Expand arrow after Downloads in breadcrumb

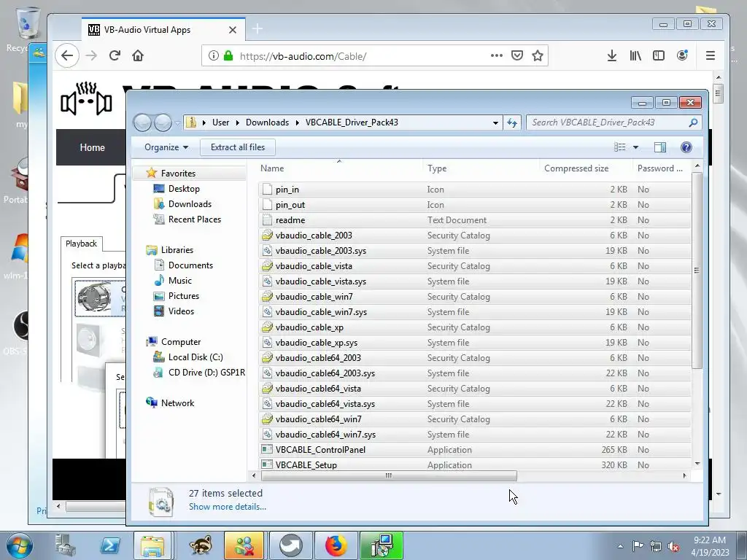(298, 122)
